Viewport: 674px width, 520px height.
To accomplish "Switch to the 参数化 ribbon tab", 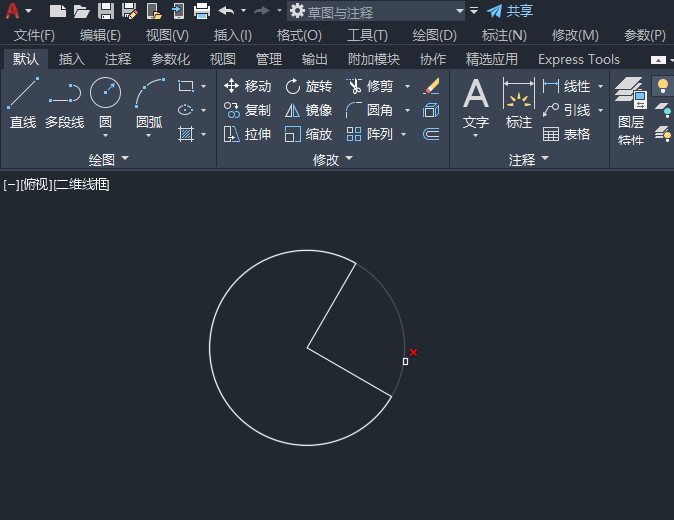I will (170, 59).
